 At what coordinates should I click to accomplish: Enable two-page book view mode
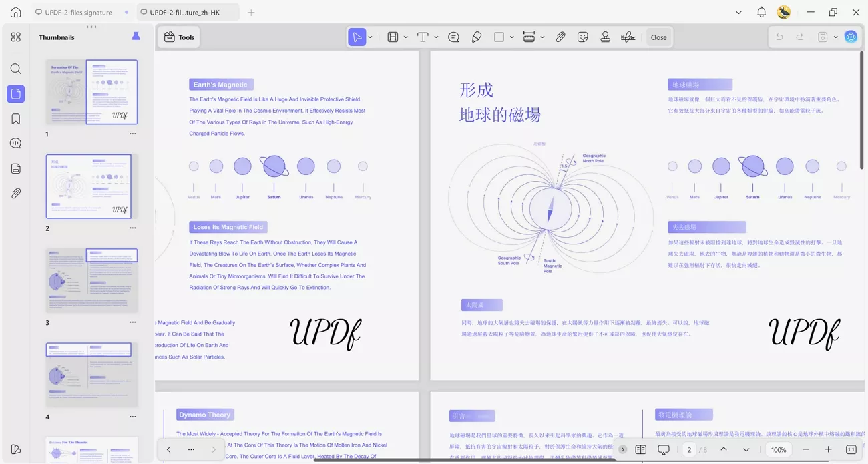tap(640, 449)
